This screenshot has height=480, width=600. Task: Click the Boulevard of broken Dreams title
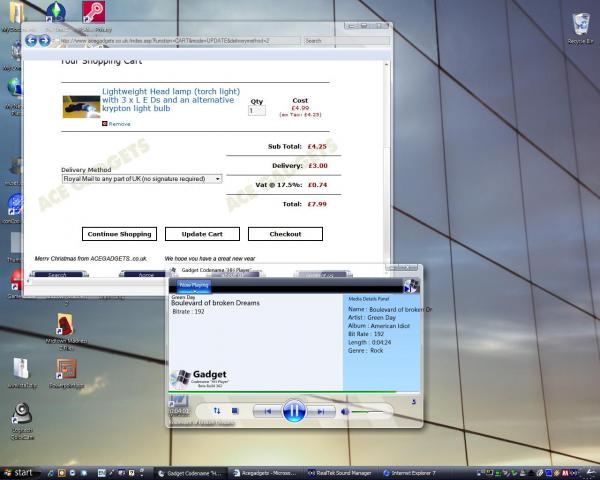(x=215, y=303)
